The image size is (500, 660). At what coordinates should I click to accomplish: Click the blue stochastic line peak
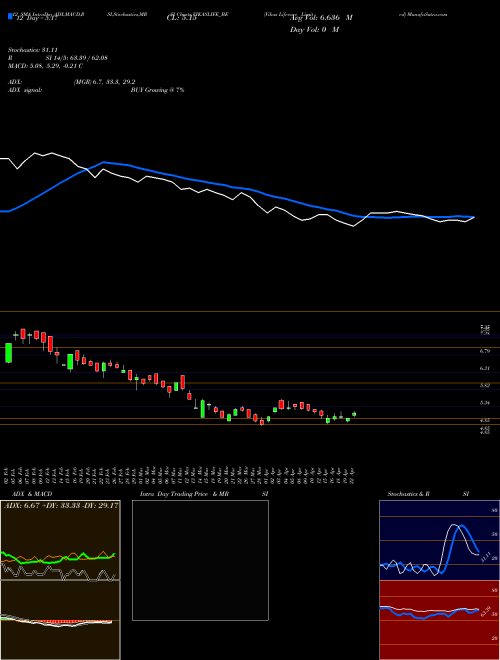(x=462, y=525)
